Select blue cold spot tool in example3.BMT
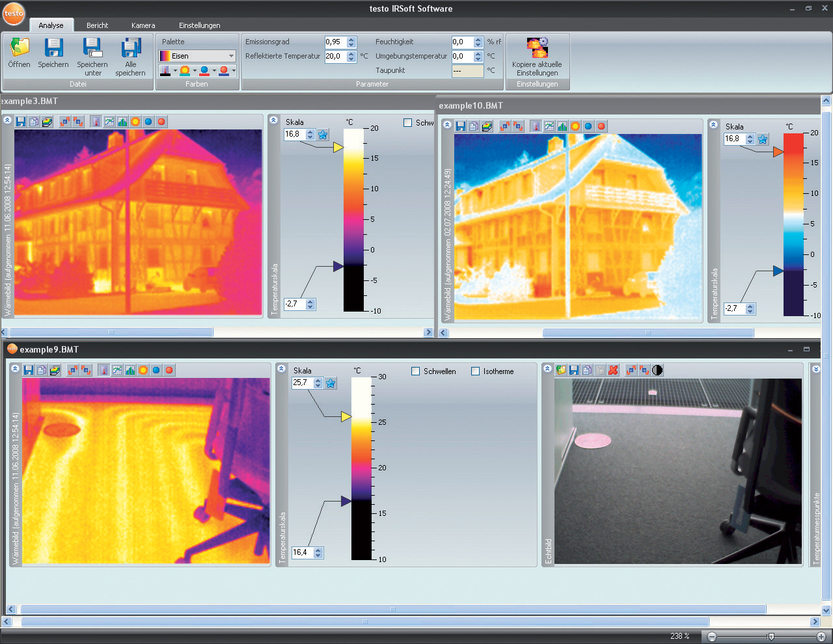This screenshot has width=833, height=644. click(x=148, y=122)
